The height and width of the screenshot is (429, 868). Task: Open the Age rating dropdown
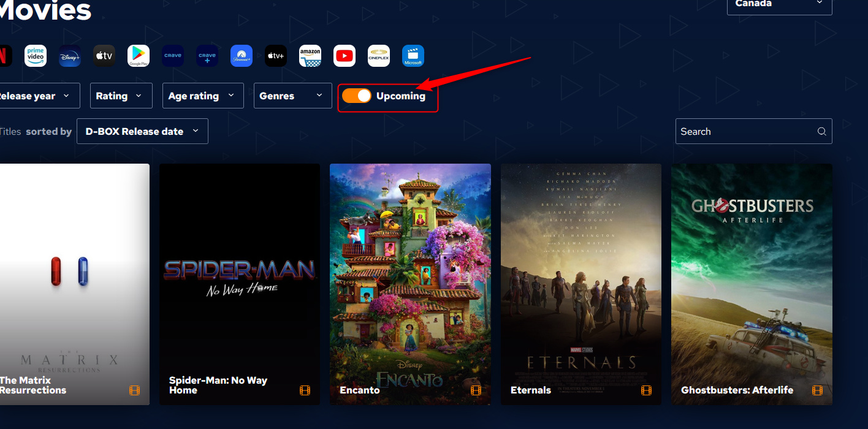click(203, 96)
